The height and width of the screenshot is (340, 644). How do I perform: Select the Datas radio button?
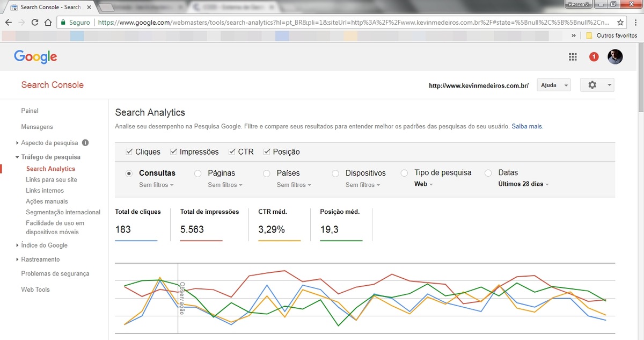tap(488, 173)
